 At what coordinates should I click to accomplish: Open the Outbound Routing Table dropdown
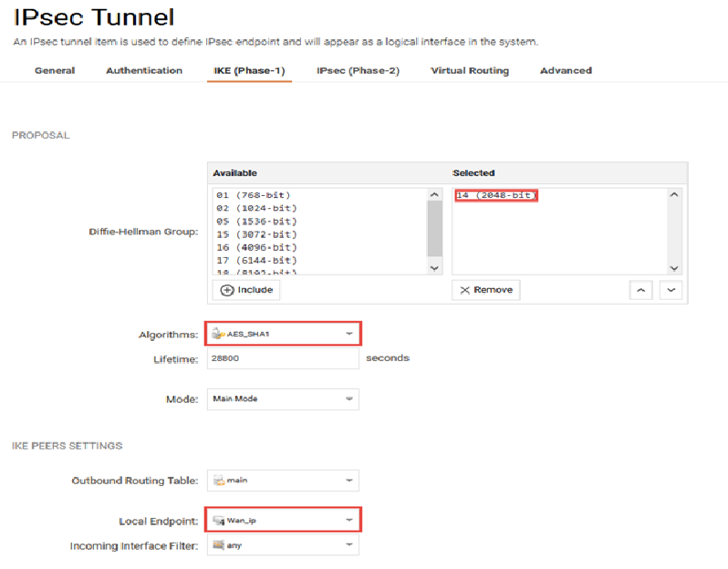283,480
